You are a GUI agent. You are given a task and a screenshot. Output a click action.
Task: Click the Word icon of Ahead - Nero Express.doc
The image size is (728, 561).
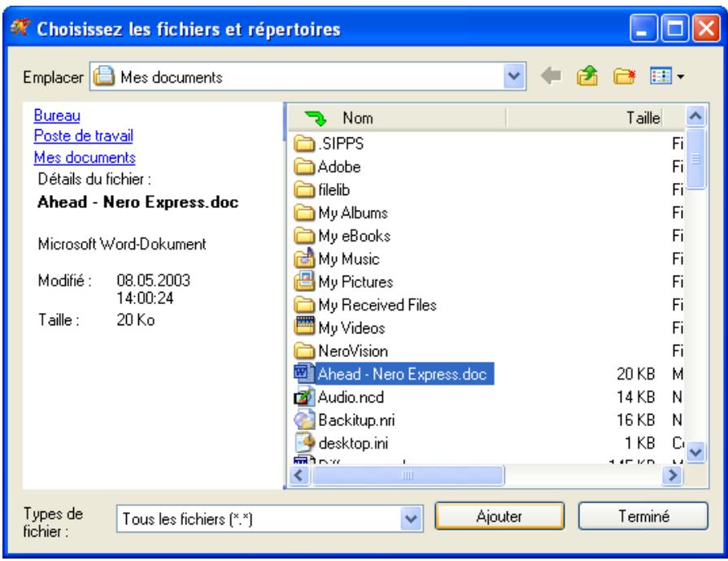click(x=304, y=373)
